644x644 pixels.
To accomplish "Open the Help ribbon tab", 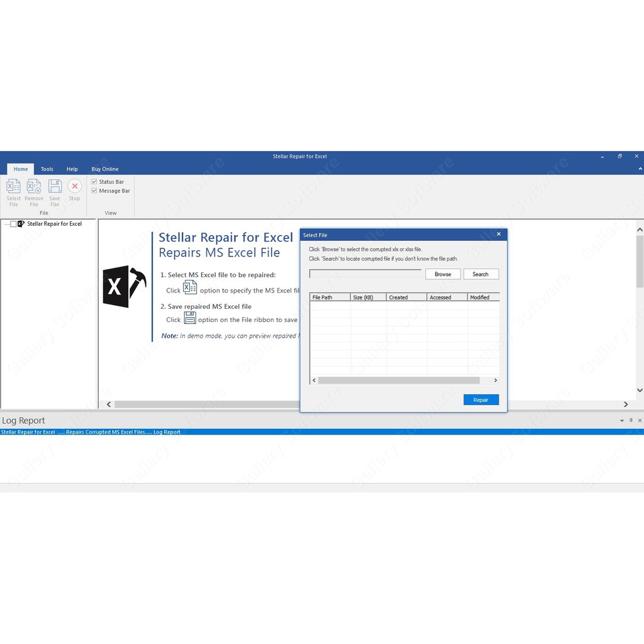I will [x=72, y=169].
